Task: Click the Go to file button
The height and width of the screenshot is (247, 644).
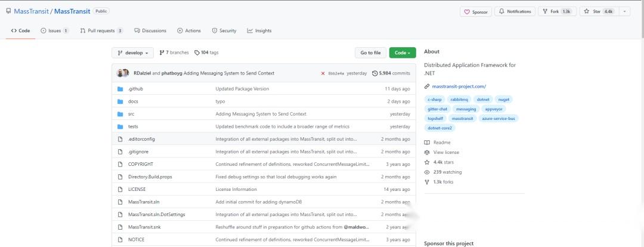Action: [370, 53]
